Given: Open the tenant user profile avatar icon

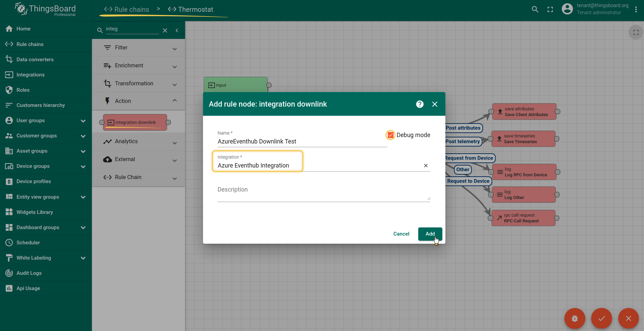Looking at the screenshot, I should pyautogui.click(x=567, y=9).
